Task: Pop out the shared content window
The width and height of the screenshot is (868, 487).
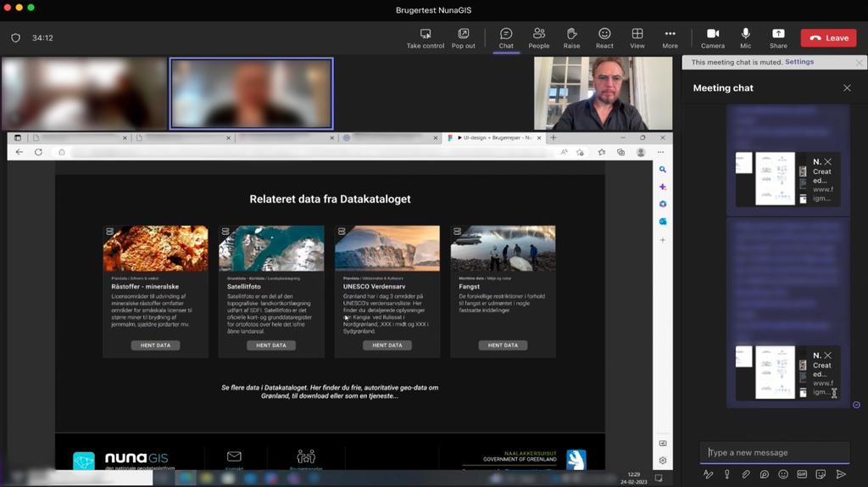Action: (x=463, y=37)
